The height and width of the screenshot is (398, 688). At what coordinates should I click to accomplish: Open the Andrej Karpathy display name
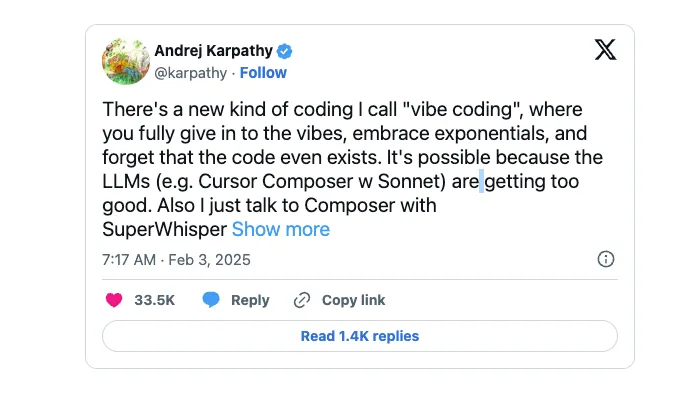(x=214, y=50)
